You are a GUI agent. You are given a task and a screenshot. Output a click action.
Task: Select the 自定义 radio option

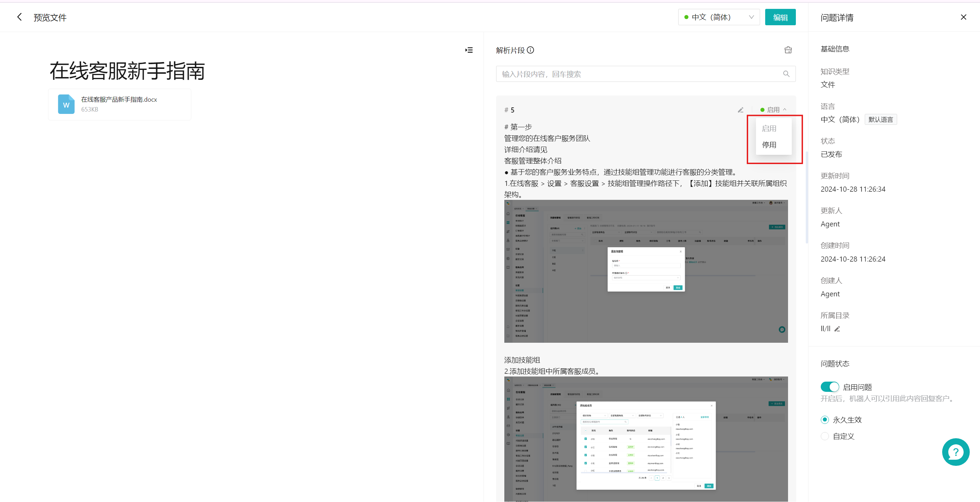(825, 436)
